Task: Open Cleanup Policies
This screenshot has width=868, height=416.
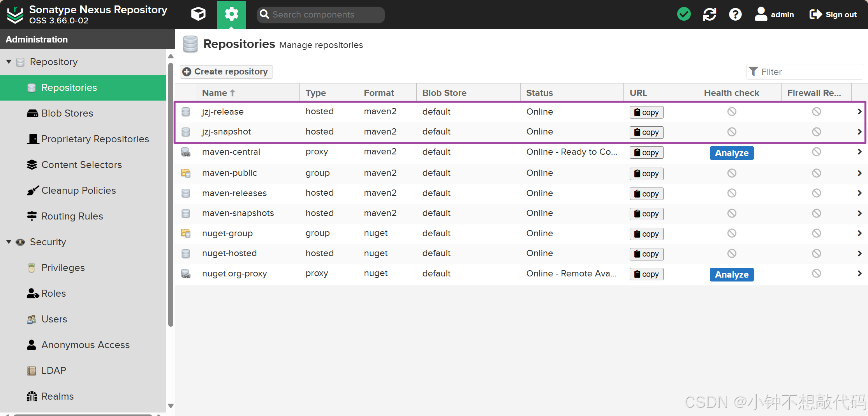Action: pos(83,191)
